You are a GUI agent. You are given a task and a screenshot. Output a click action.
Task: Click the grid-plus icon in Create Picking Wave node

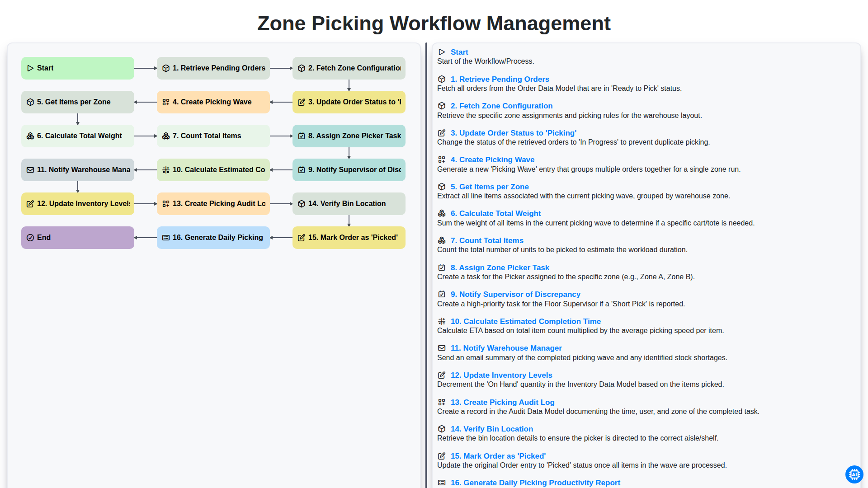coord(166,102)
